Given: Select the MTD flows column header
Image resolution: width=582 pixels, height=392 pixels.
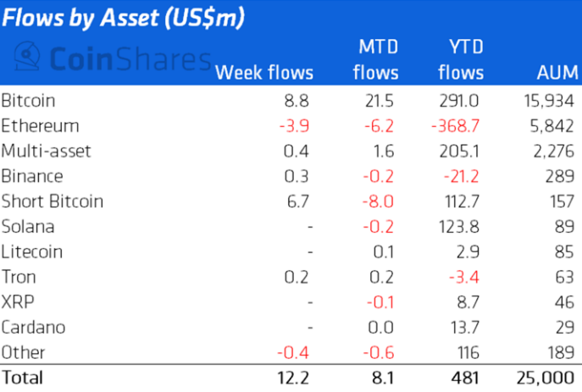Looking at the screenshot, I should click(373, 58).
